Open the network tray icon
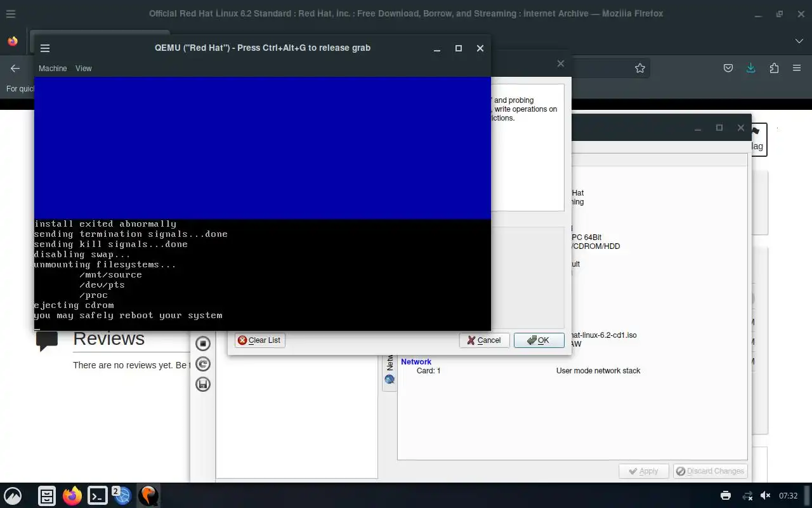Image resolution: width=812 pixels, height=508 pixels. [747, 495]
